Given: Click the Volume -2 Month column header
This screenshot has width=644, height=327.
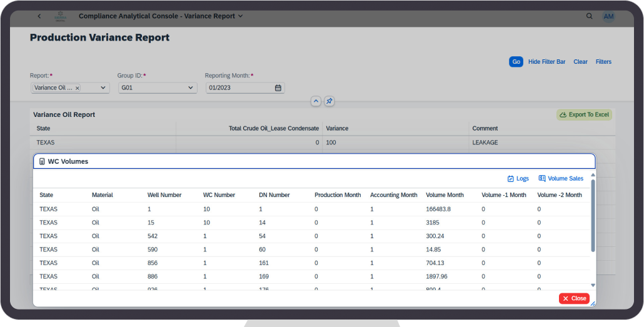Looking at the screenshot, I should (x=560, y=195).
